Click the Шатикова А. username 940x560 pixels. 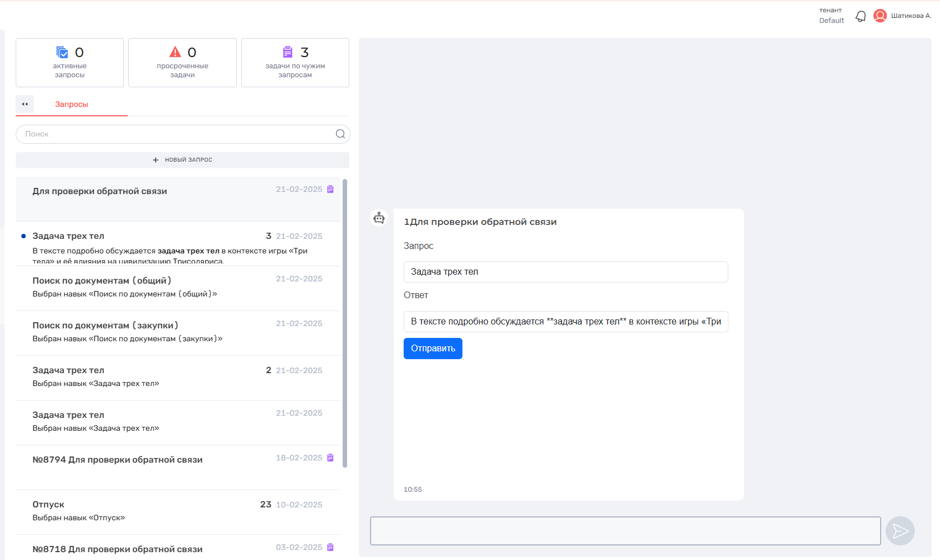(x=911, y=16)
